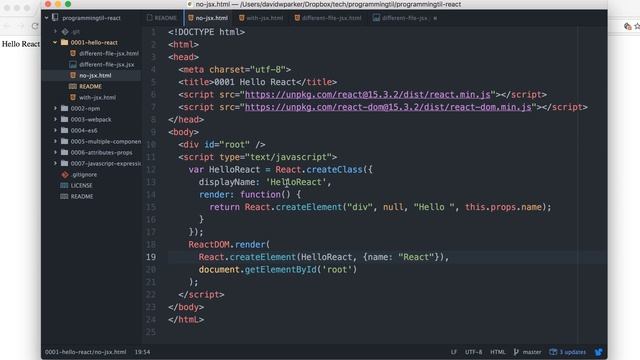640x360 pixels.
Task: Open the with-jsx.html tab
Action: point(261,18)
